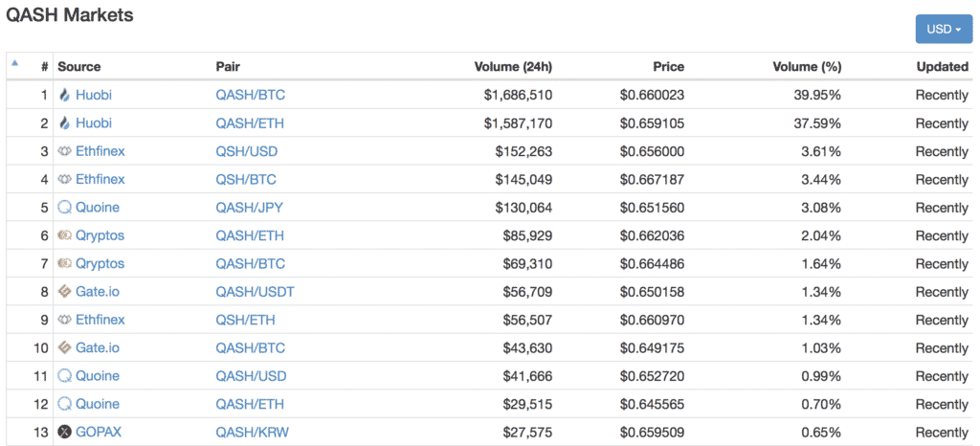This screenshot has width=980, height=446.
Task: Sort by the Volume (%) column header
Action: (x=807, y=67)
